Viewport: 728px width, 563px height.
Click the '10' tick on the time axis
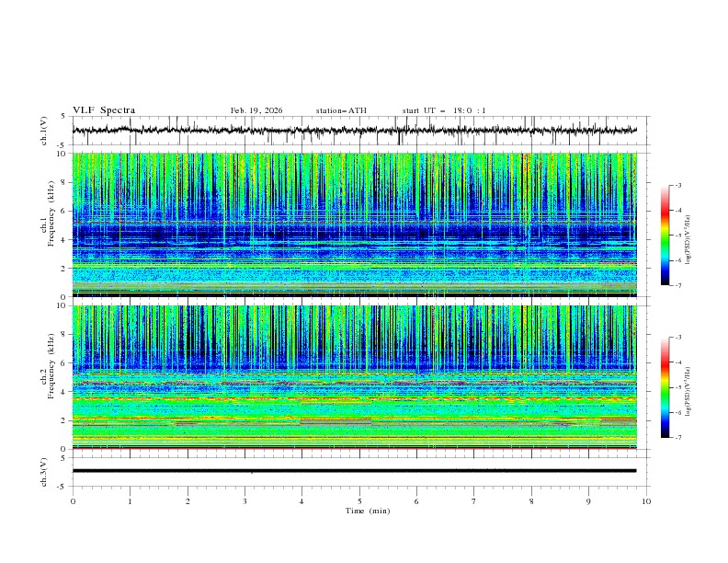[646, 501]
